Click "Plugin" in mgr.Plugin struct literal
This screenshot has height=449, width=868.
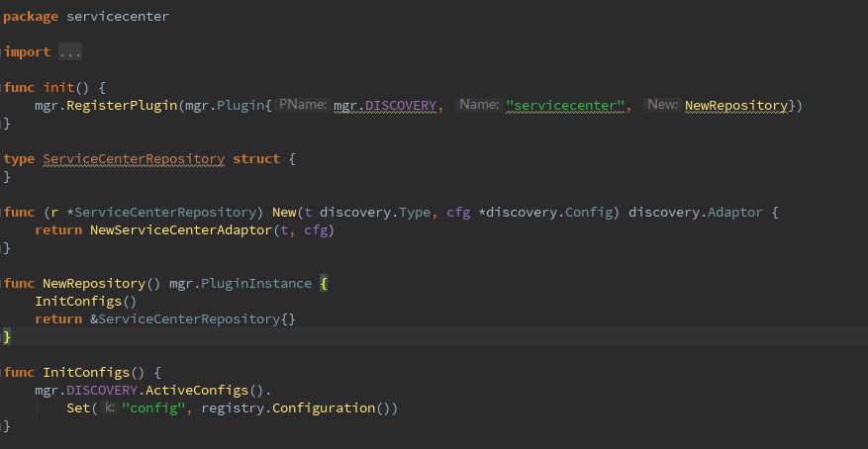(241, 105)
